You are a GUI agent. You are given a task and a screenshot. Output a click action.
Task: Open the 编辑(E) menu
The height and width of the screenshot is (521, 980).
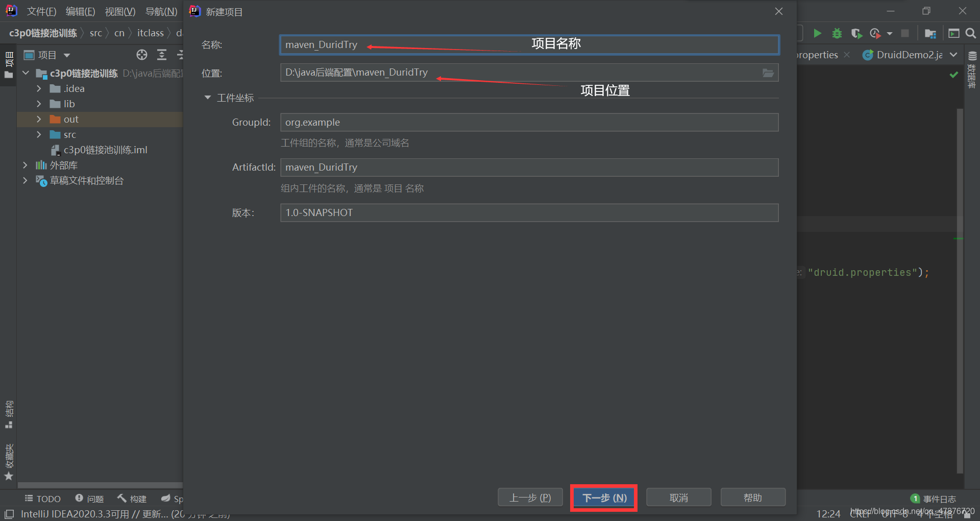click(x=80, y=11)
